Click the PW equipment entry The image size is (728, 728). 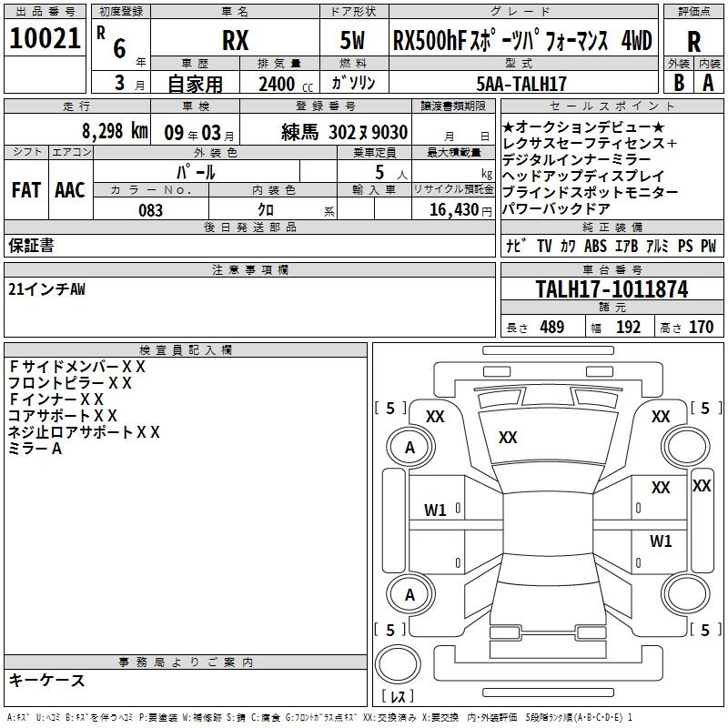709,246
